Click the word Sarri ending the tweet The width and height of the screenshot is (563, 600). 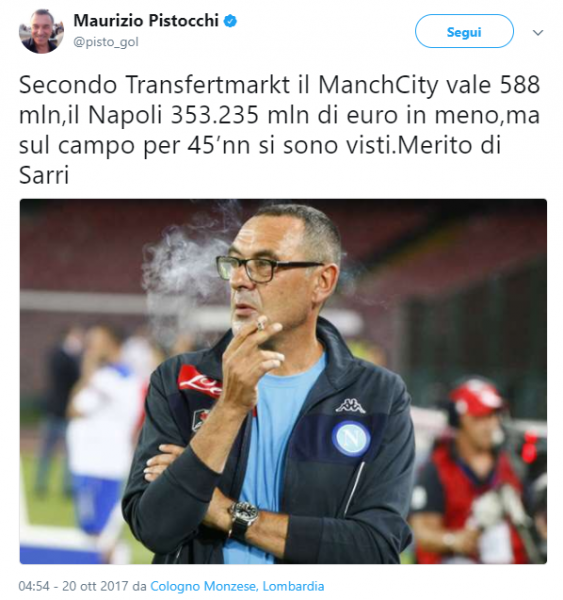44,175
